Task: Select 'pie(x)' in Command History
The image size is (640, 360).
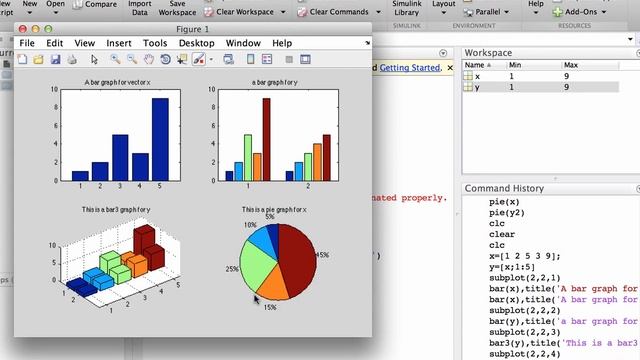Action: (x=504, y=202)
